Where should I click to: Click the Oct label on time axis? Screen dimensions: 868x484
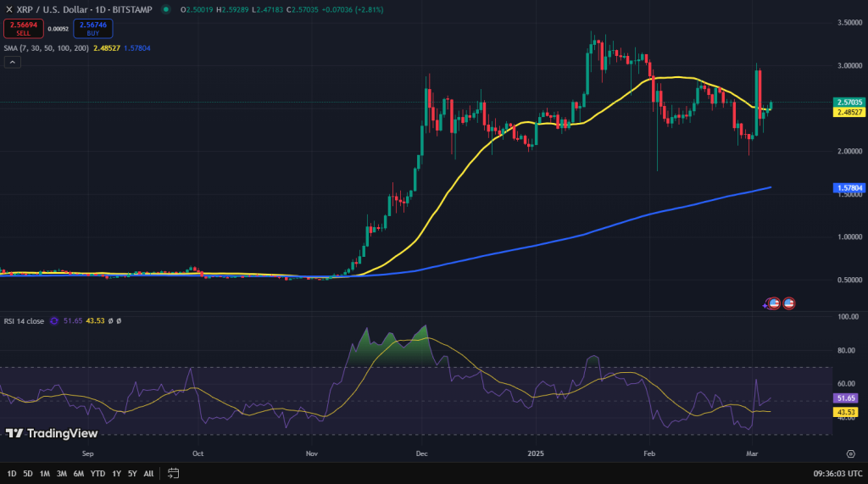pyautogui.click(x=198, y=453)
